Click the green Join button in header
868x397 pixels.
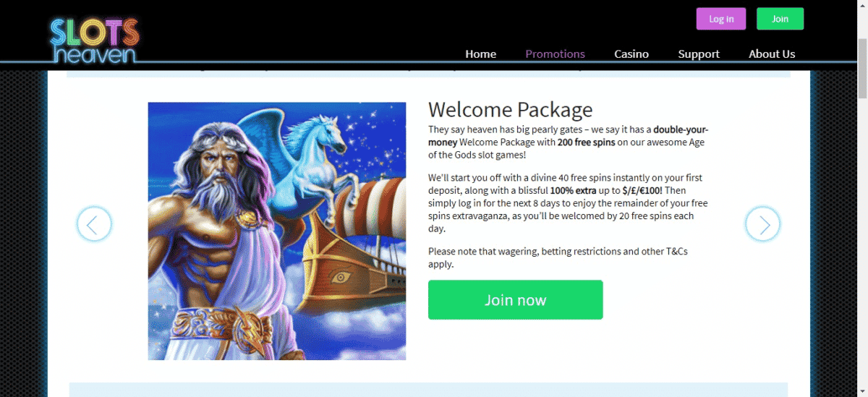point(780,19)
